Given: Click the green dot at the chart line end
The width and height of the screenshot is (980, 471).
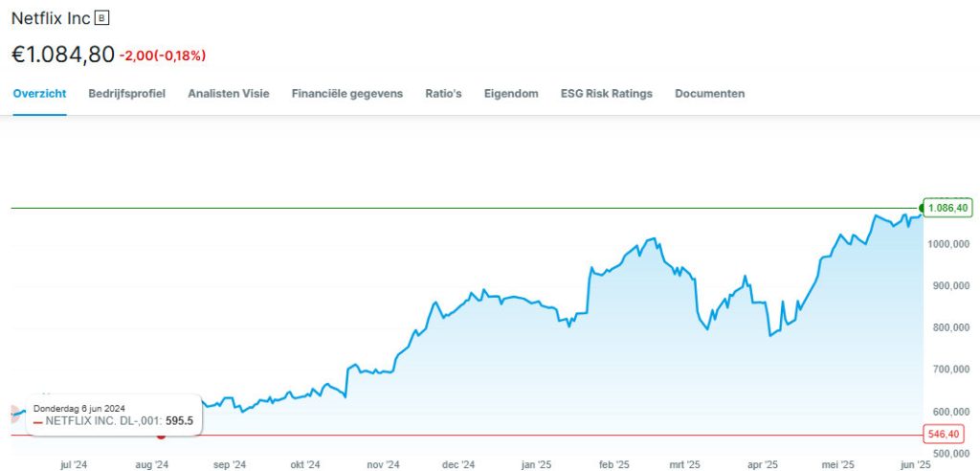Looking at the screenshot, I should [x=922, y=208].
